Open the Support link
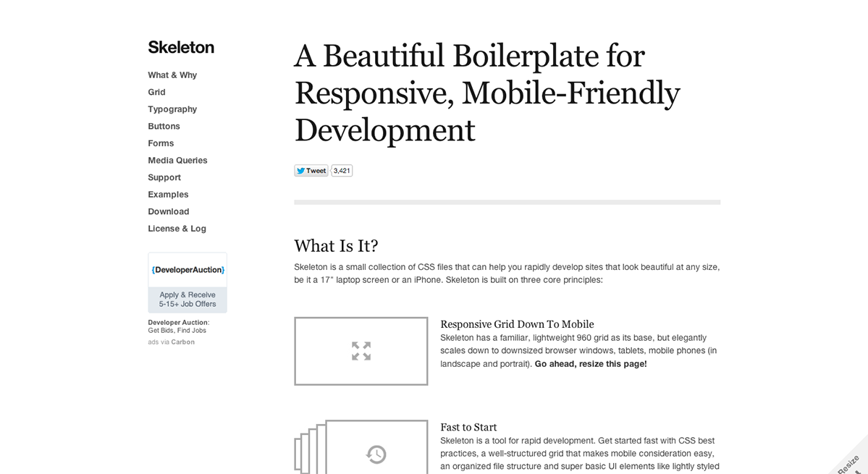The image size is (868, 474). tap(164, 177)
